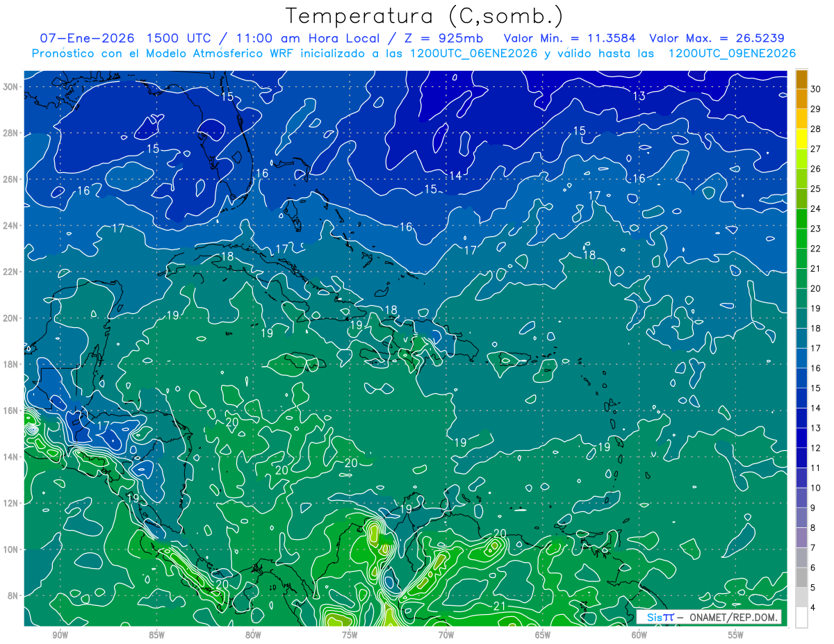Click the 55W longitude axis label

735,634
